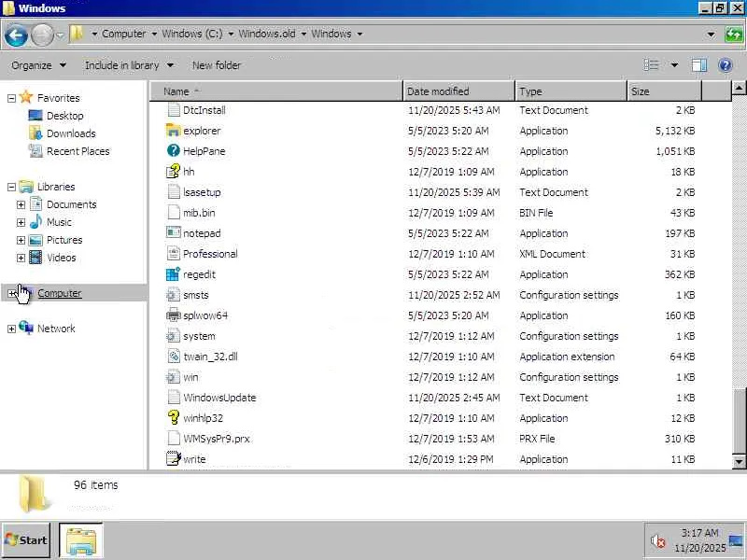Sort by the Size column header

(664, 91)
